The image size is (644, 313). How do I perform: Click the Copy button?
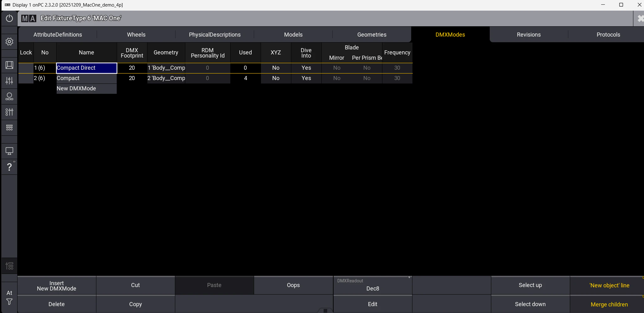(135, 304)
